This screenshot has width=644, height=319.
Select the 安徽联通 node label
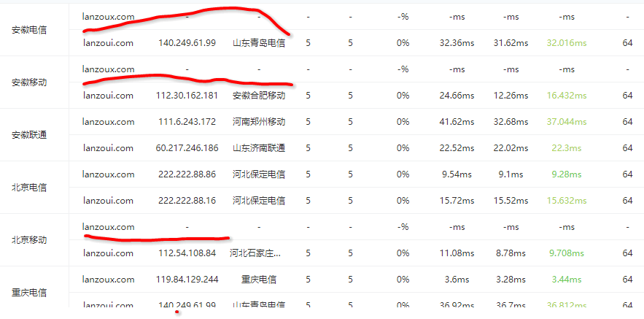click(x=29, y=135)
